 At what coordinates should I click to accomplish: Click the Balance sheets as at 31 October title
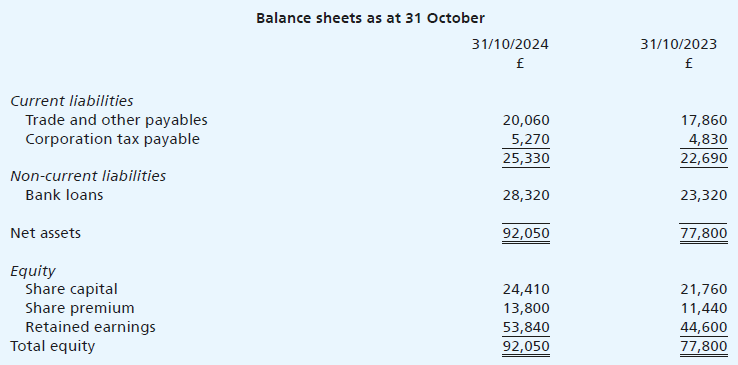[x=370, y=18]
